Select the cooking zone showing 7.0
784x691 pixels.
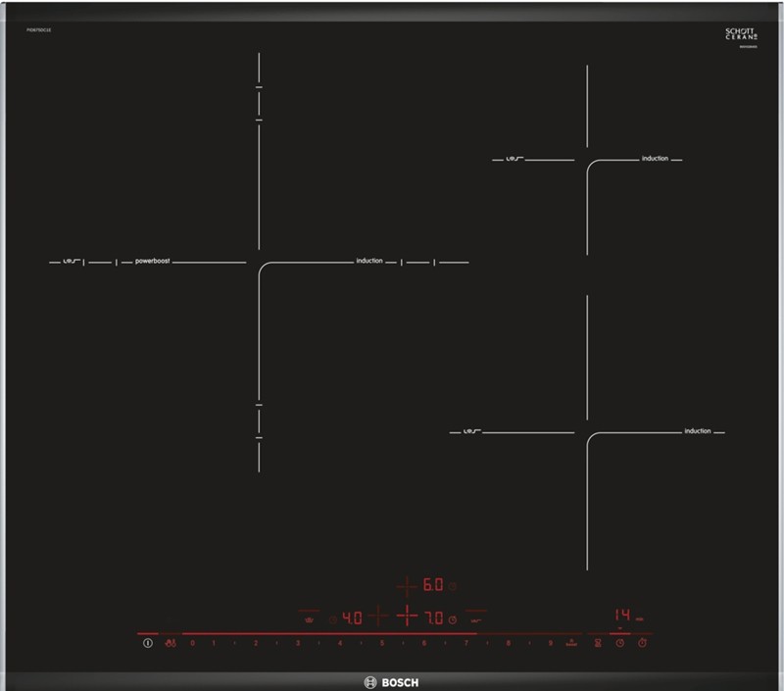pyautogui.click(x=433, y=618)
